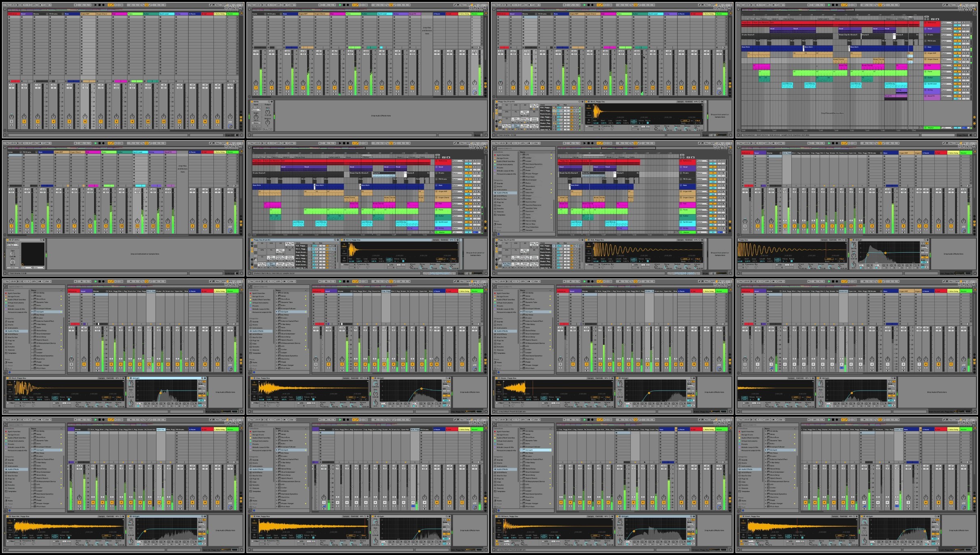The image size is (980, 555).
Task: Click the loop switch icon in top-left frame
Action: point(146,5)
